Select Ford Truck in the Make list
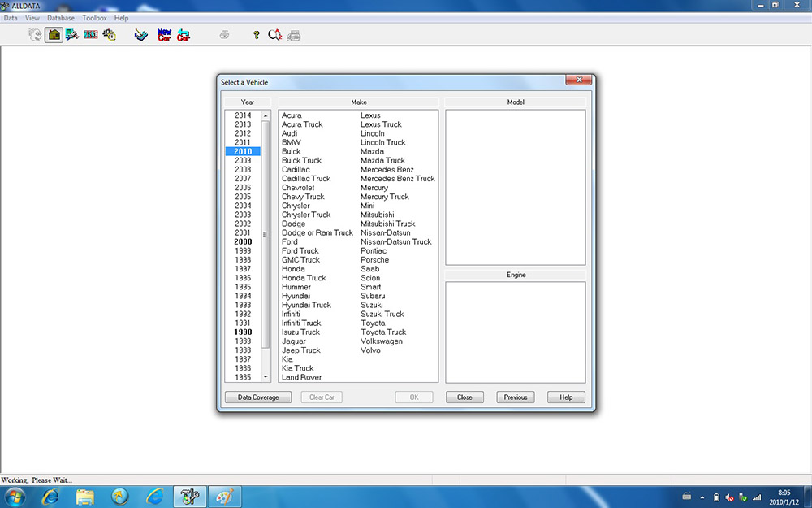 pyautogui.click(x=300, y=251)
